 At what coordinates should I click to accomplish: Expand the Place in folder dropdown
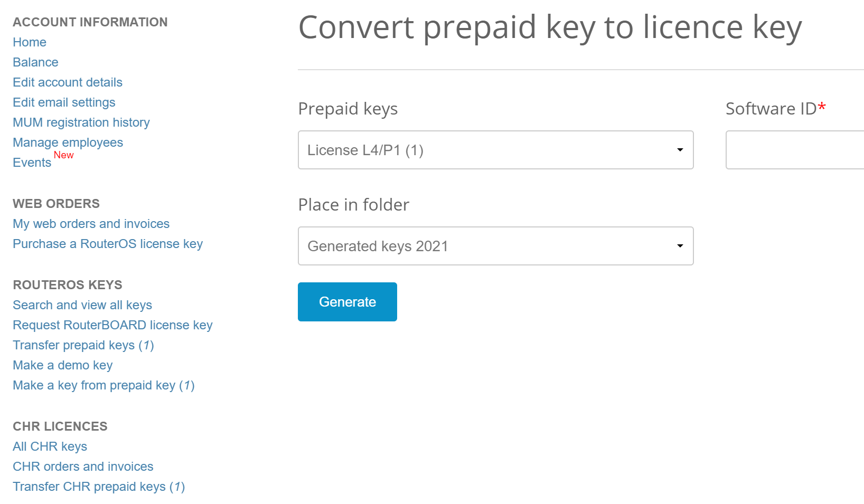(495, 246)
